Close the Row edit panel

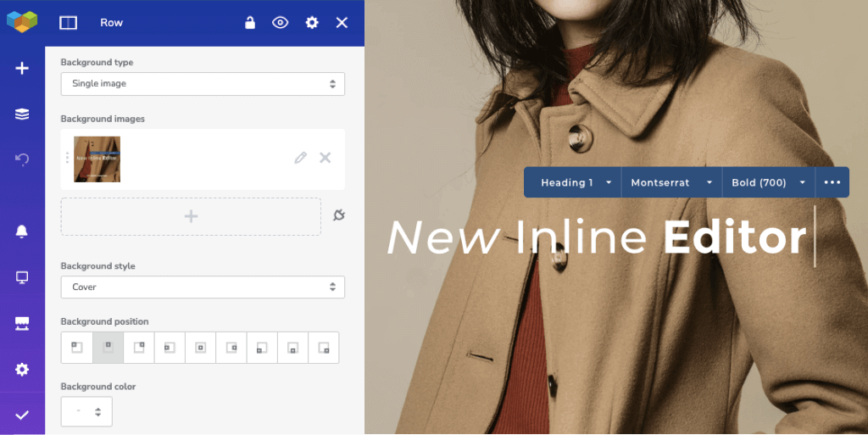(x=342, y=23)
